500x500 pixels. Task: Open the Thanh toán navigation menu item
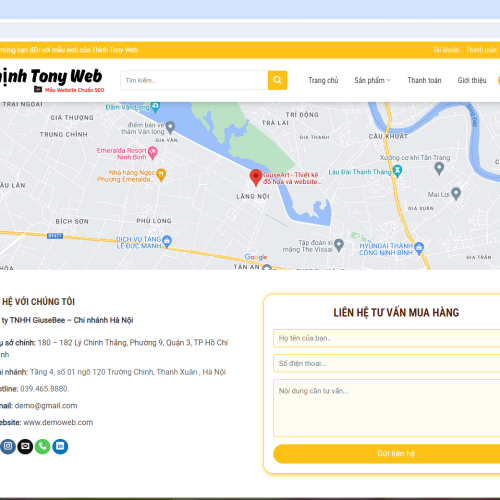424,80
